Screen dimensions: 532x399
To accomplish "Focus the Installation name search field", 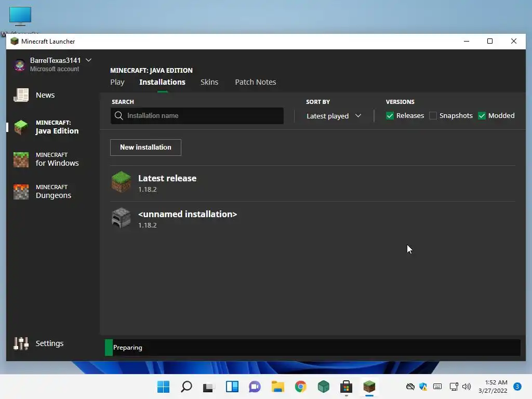I will point(197,116).
